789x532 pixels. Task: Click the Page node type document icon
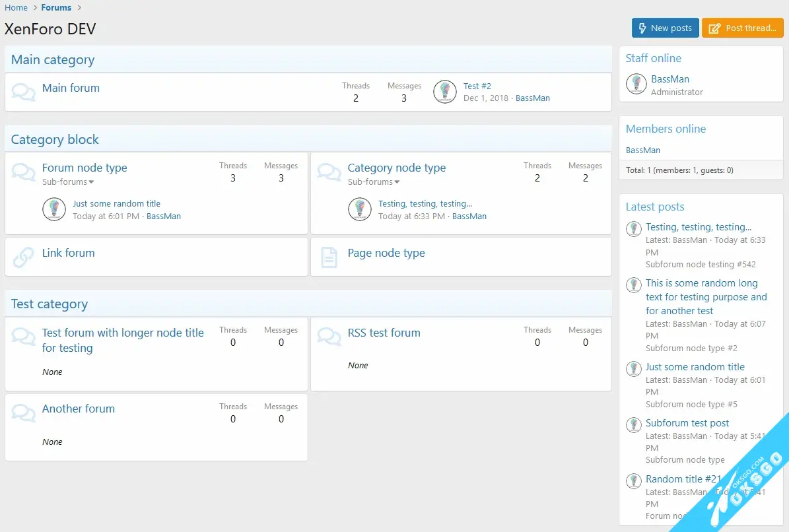pos(329,257)
